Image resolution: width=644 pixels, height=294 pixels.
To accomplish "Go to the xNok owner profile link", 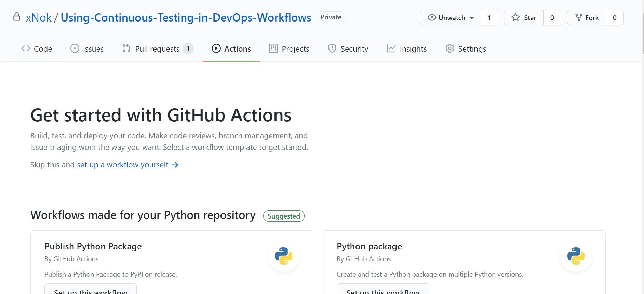I will click(39, 18).
